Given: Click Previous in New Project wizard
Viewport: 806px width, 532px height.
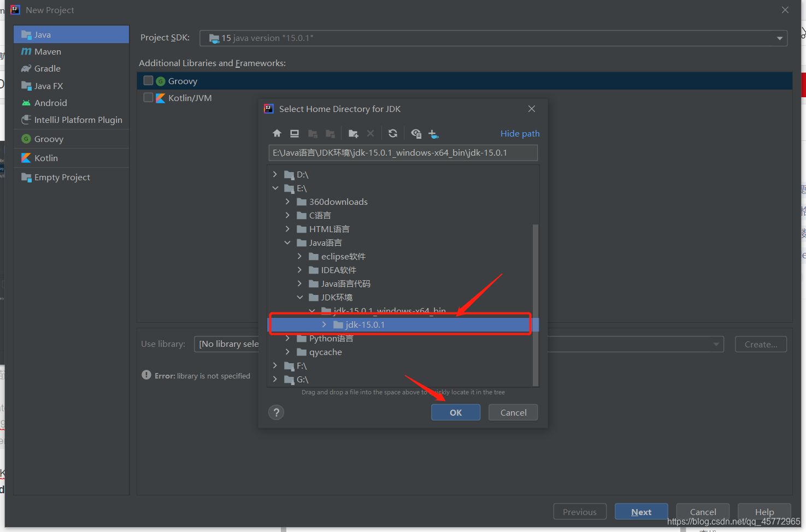Looking at the screenshot, I should pyautogui.click(x=580, y=512).
